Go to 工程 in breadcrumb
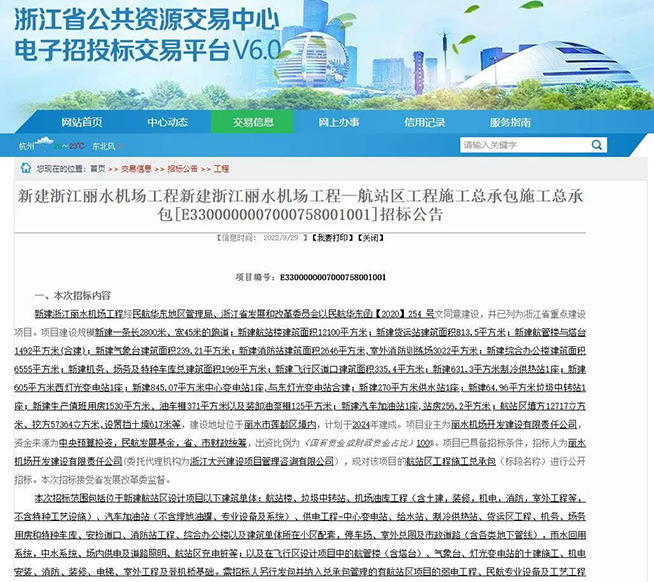This screenshot has height=582, width=654. [x=221, y=169]
